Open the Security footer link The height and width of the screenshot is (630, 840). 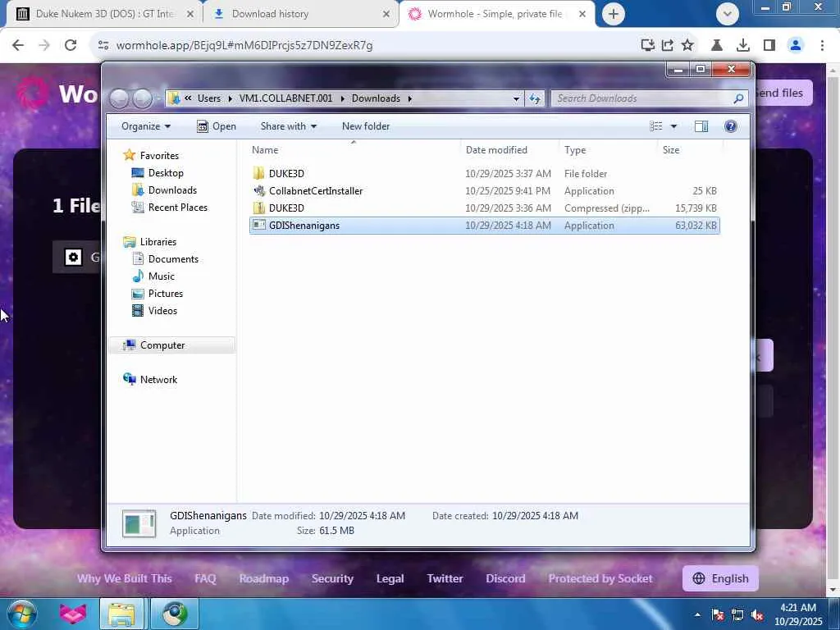pos(332,578)
